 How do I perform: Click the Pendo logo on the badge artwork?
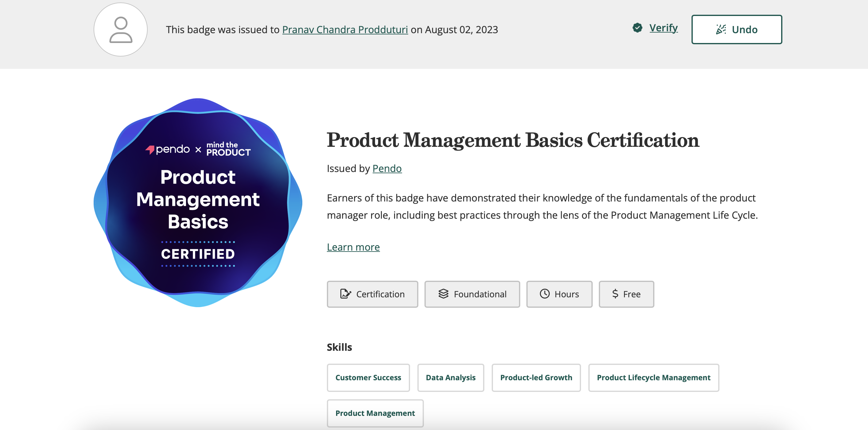click(167, 148)
